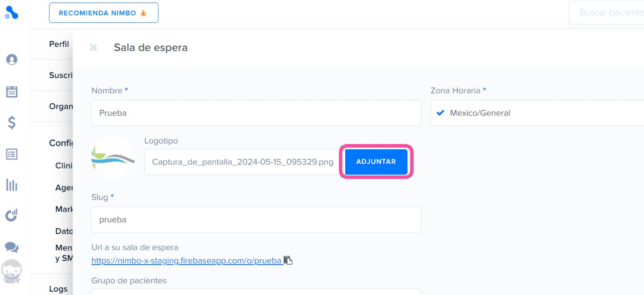
Task: Click the Slug input field
Action: click(256, 219)
